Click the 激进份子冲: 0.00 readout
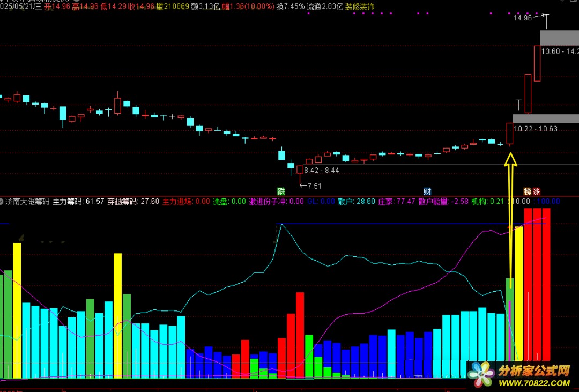579x392 pixels. click(277, 201)
